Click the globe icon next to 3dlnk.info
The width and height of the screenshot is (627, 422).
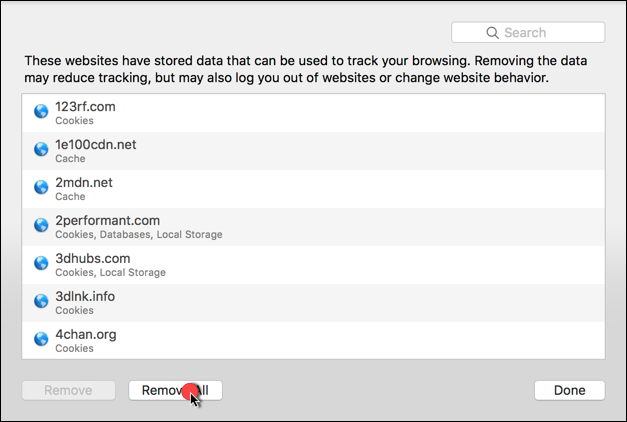(41, 301)
